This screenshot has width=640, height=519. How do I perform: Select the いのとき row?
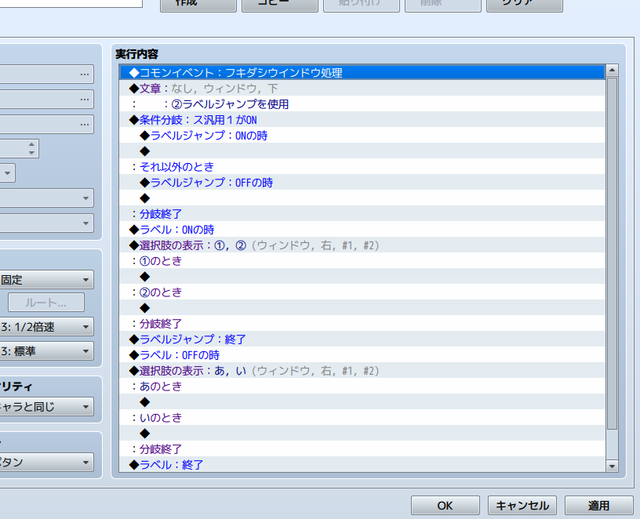coord(362,417)
